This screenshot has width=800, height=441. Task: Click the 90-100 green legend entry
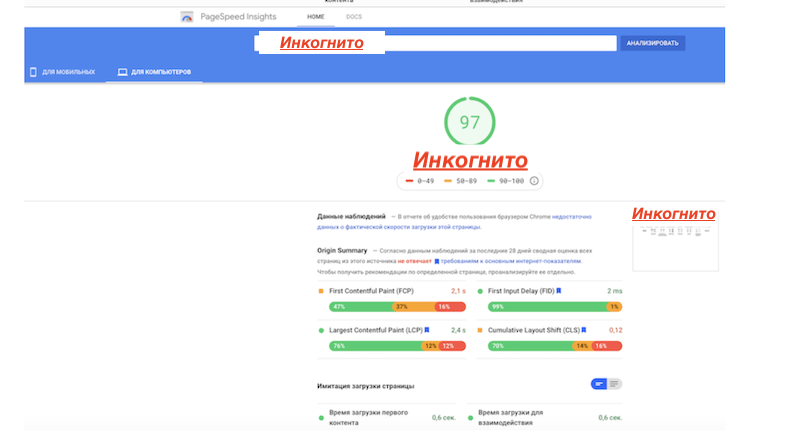click(505, 181)
